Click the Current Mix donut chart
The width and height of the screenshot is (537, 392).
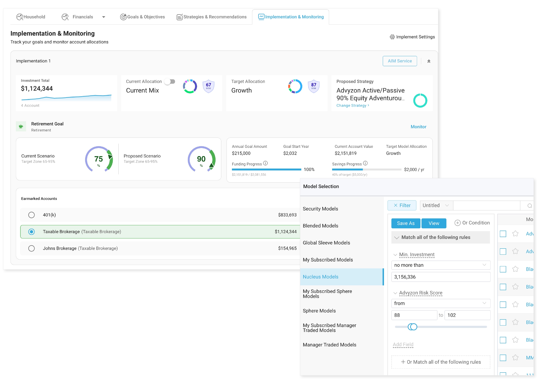tap(190, 86)
